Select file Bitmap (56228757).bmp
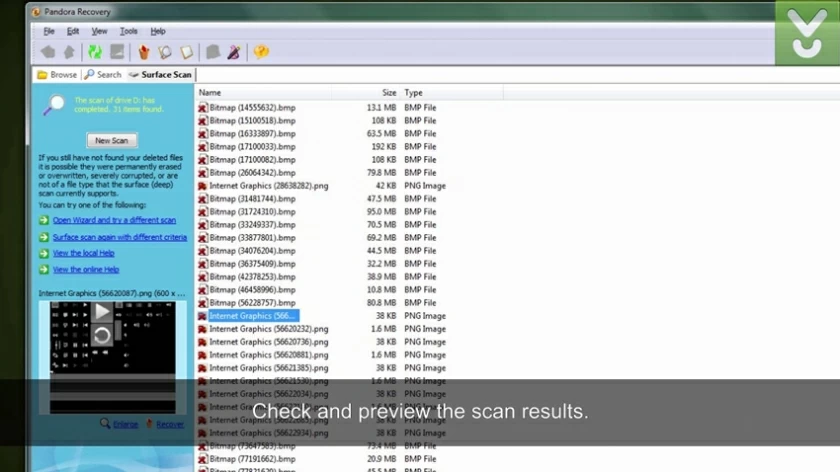This screenshot has height=472, width=840. coord(252,303)
